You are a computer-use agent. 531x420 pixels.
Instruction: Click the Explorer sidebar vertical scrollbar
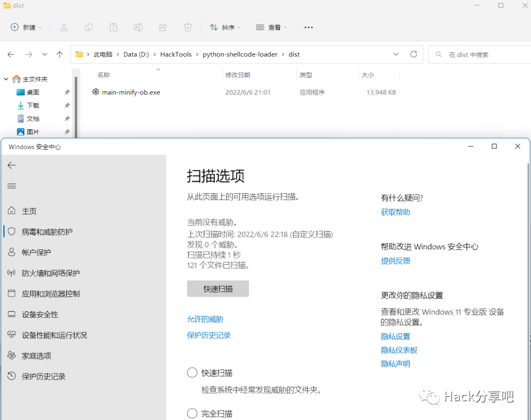pyautogui.click(x=76, y=107)
